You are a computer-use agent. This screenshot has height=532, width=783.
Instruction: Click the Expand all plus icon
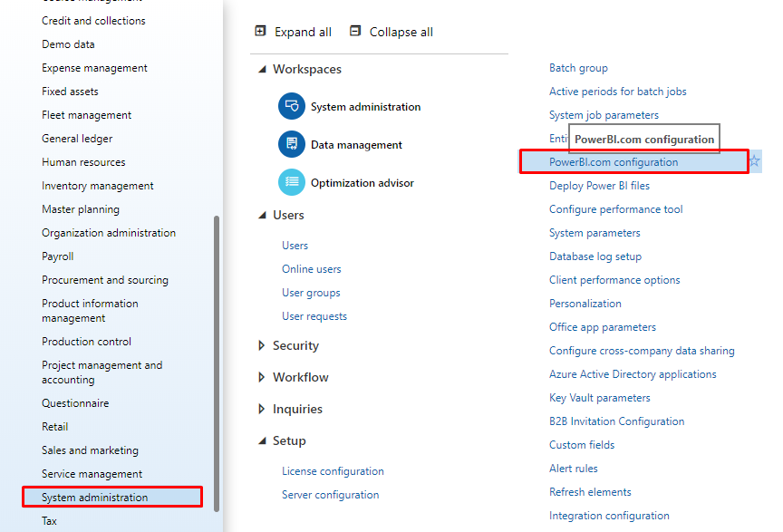(261, 31)
